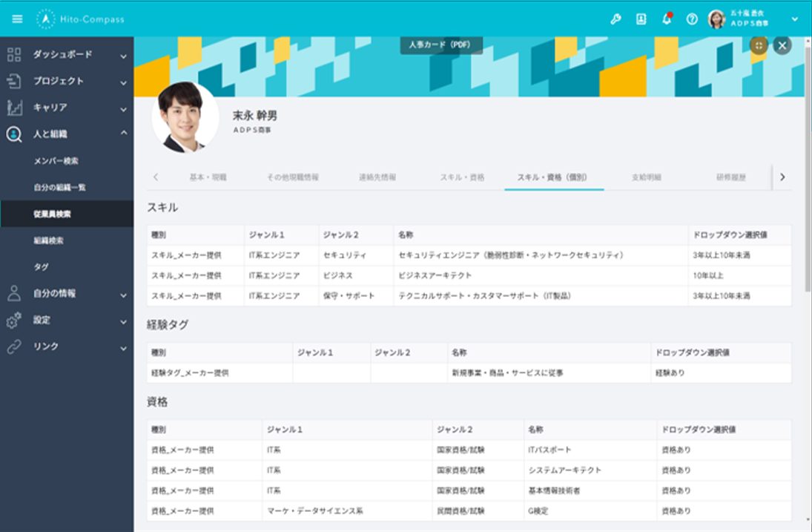Open the contact card icon in header
812x532 pixels.
pyautogui.click(x=641, y=19)
